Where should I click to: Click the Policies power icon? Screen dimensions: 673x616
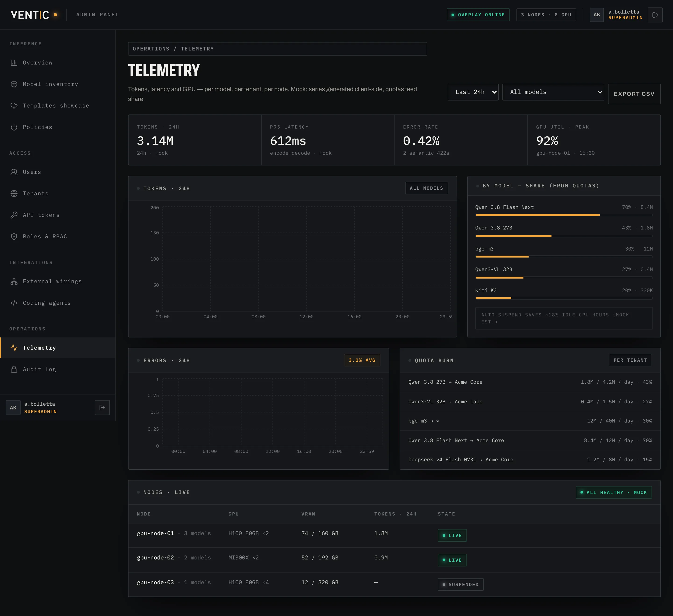tap(14, 127)
